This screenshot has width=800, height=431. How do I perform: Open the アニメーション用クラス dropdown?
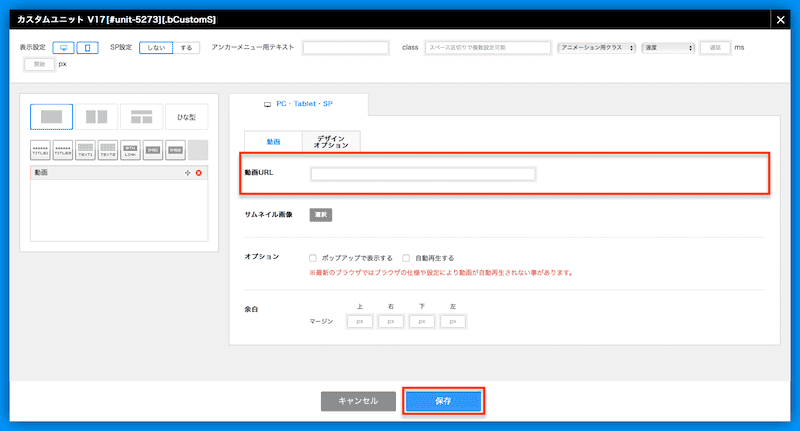click(596, 48)
